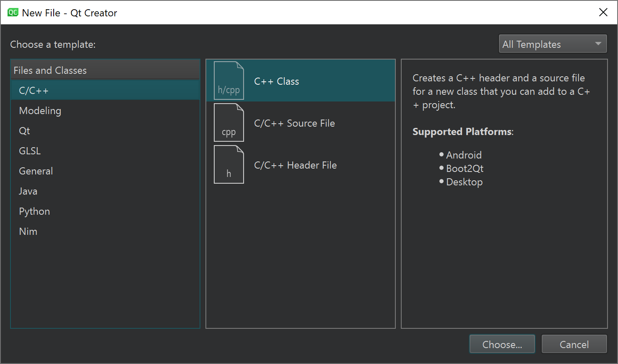Open the General category
The width and height of the screenshot is (618, 364).
click(x=36, y=171)
